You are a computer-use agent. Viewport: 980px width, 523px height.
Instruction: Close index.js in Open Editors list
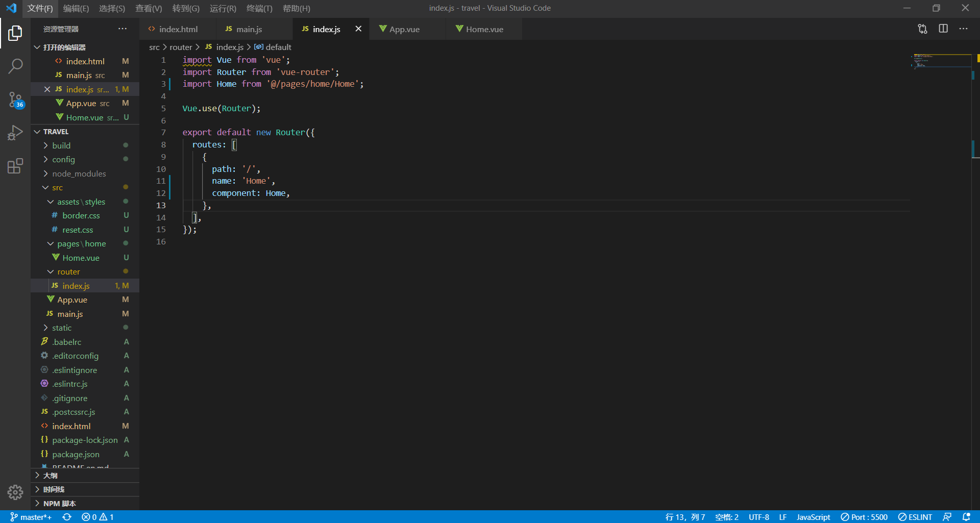[x=47, y=89]
